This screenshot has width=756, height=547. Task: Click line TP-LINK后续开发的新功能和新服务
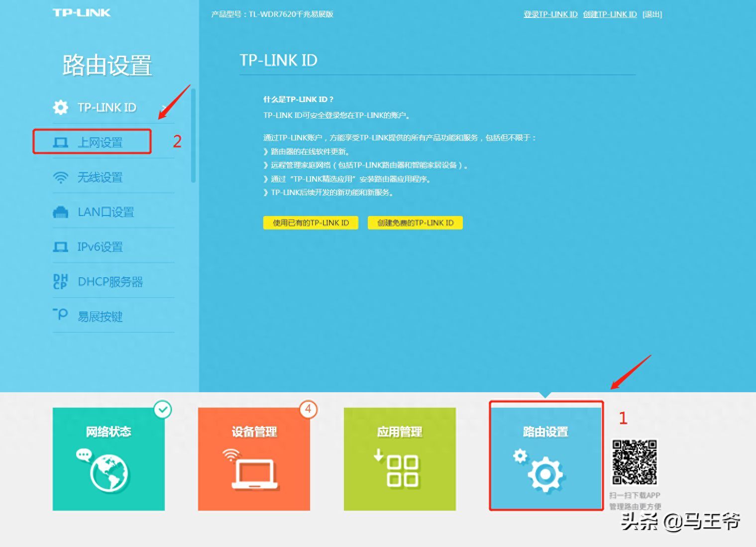point(328,192)
